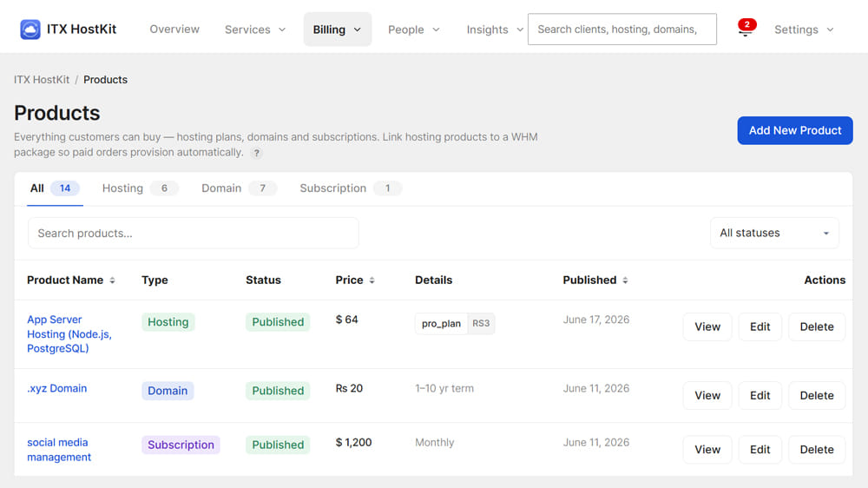Click the June 17, 2026 date
Viewport: 868px width, 488px height.
click(596, 320)
